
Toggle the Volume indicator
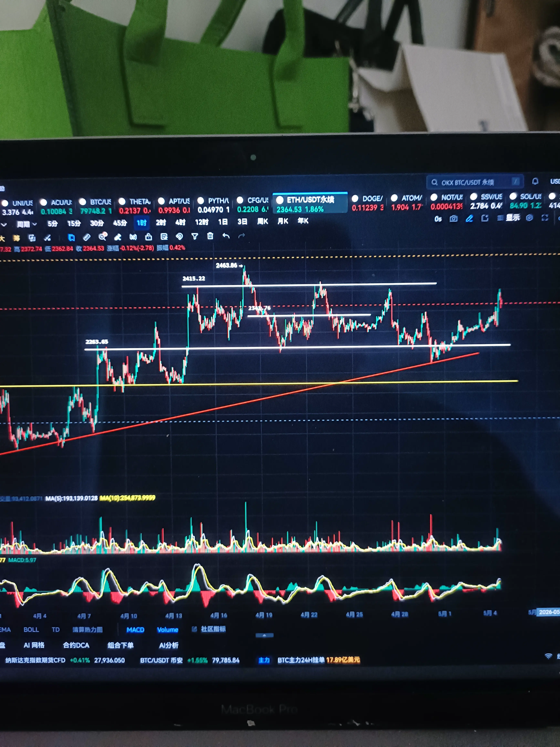pyautogui.click(x=167, y=630)
